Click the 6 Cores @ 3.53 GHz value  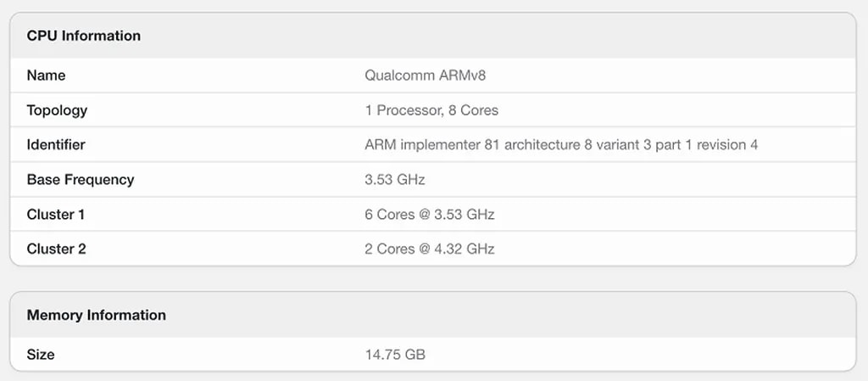429,215
